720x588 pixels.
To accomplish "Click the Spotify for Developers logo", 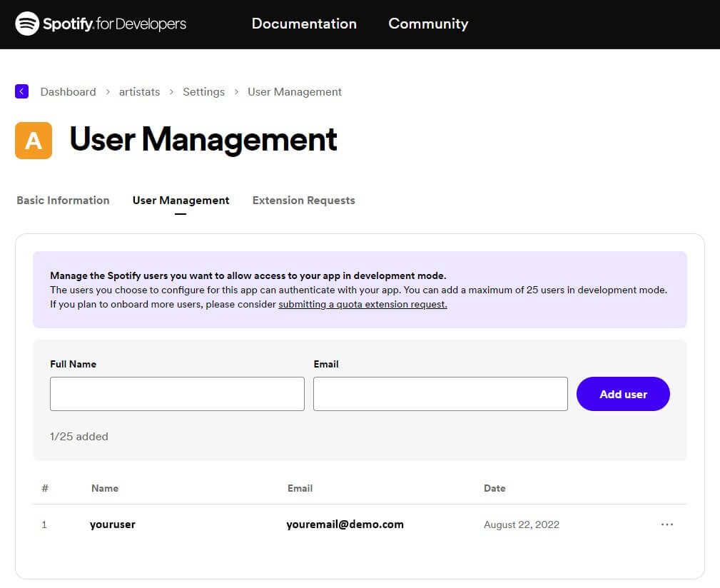I will pyautogui.click(x=101, y=24).
